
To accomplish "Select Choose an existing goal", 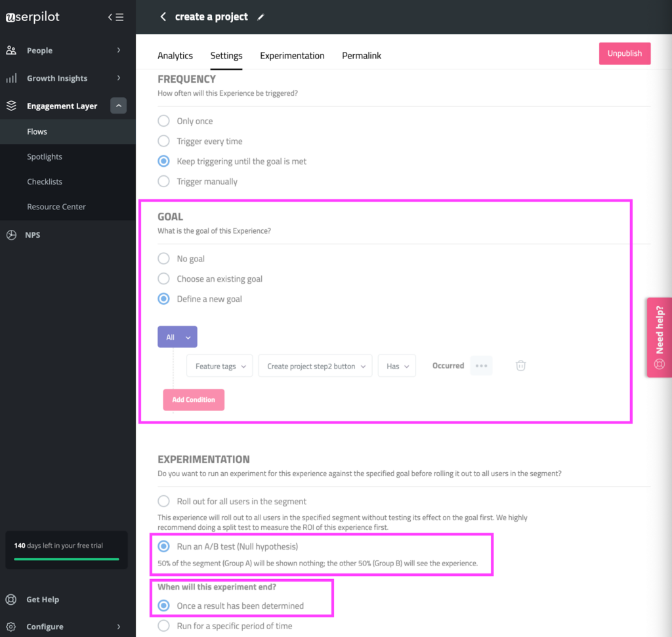I will tap(163, 278).
